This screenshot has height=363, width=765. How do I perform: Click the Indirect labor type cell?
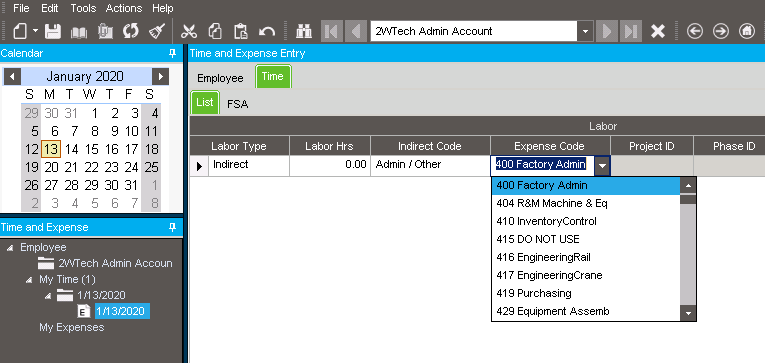249,165
